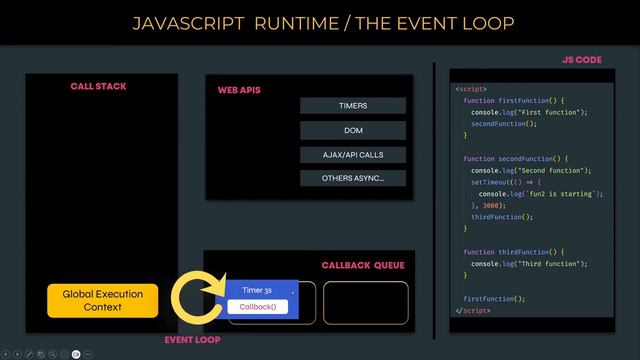Click the opening <script> tag line

coord(471,89)
